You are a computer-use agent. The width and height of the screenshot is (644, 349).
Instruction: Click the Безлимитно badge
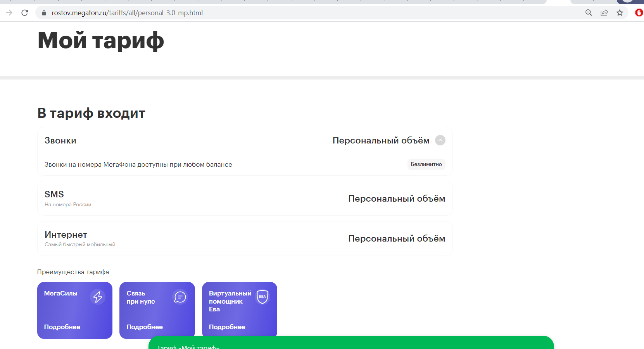(426, 164)
